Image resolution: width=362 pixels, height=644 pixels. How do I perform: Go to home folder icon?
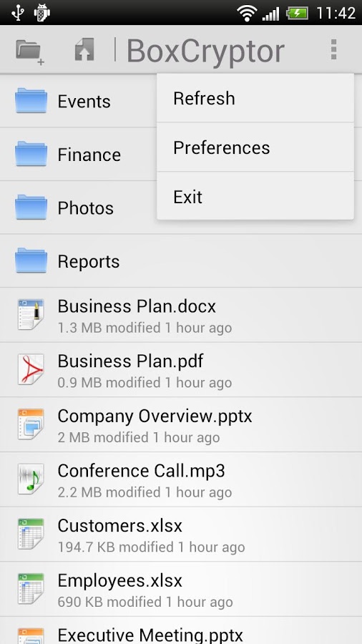[x=84, y=49]
